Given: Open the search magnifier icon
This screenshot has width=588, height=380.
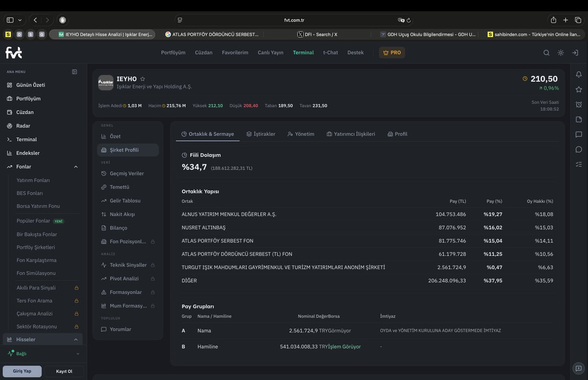Looking at the screenshot, I should pyautogui.click(x=546, y=52).
